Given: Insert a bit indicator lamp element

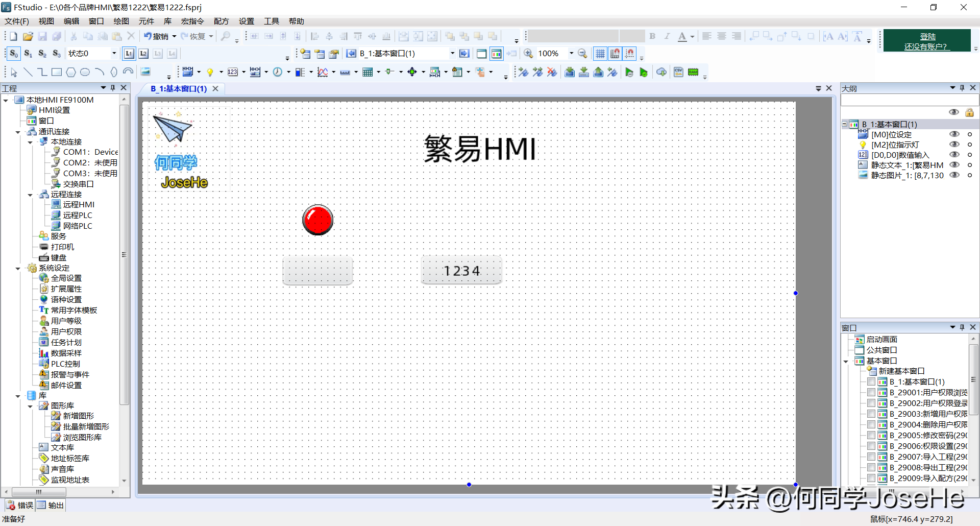Looking at the screenshot, I should click(210, 72).
